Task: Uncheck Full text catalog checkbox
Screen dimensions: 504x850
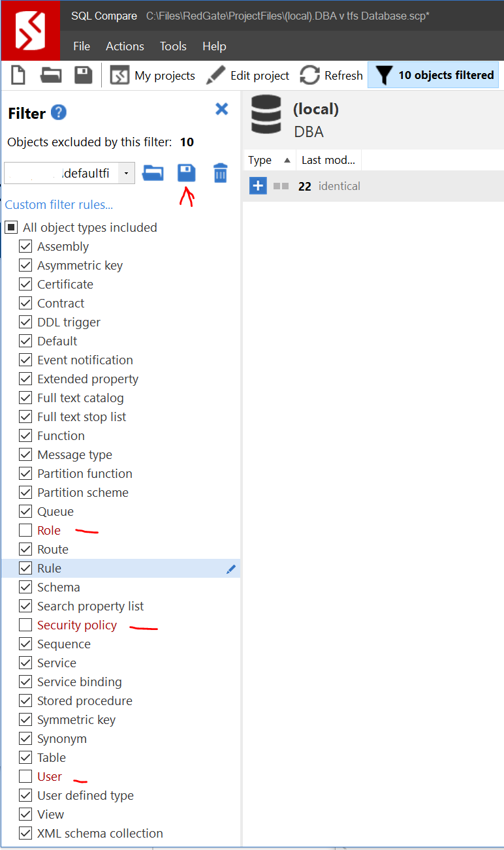Action: click(x=25, y=398)
